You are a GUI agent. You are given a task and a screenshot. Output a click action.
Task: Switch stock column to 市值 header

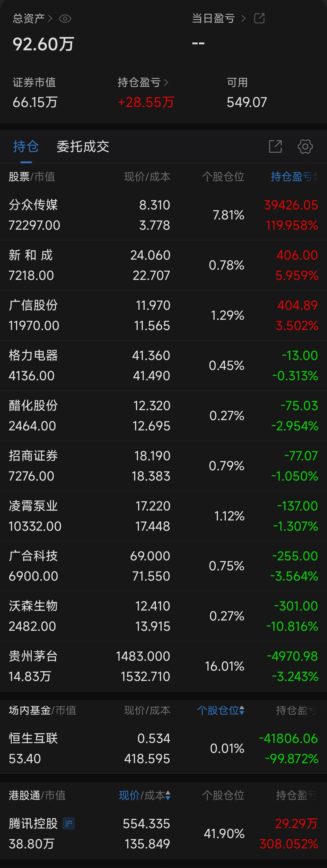pyautogui.click(x=45, y=177)
